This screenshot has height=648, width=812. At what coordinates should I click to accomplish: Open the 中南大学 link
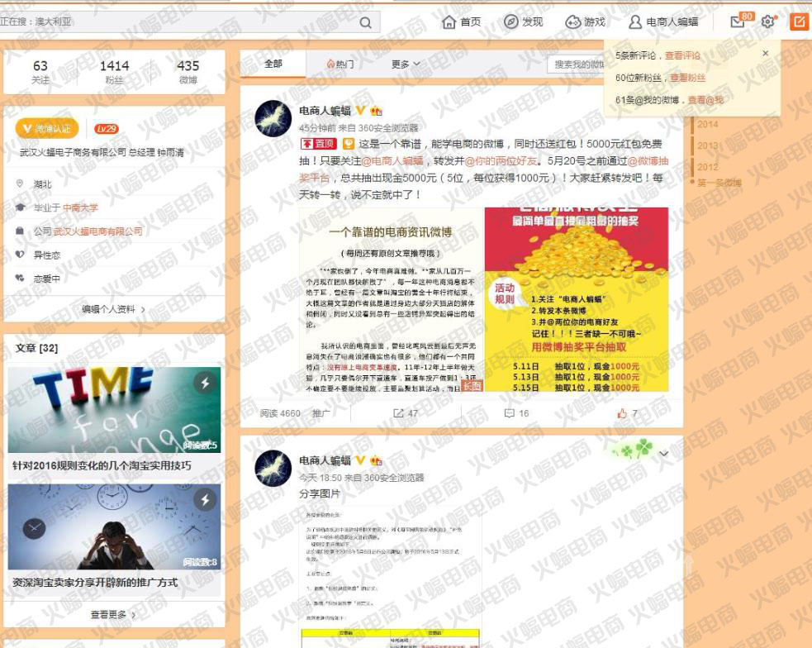80,207
